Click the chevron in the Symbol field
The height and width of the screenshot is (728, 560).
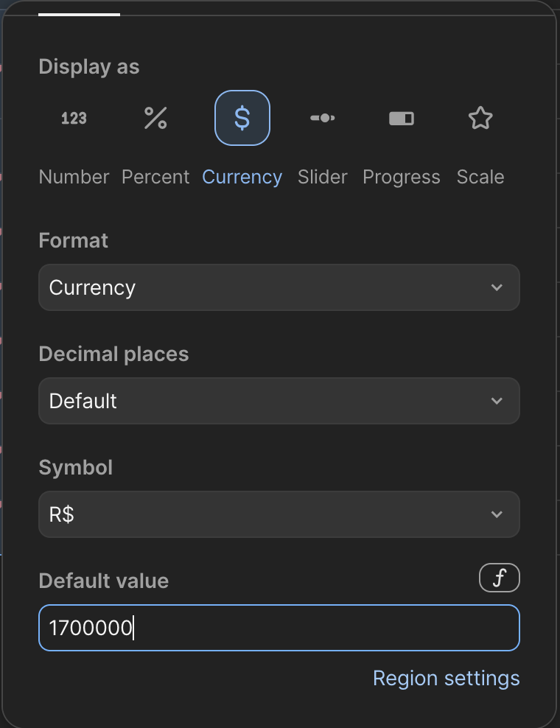click(x=497, y=514)
